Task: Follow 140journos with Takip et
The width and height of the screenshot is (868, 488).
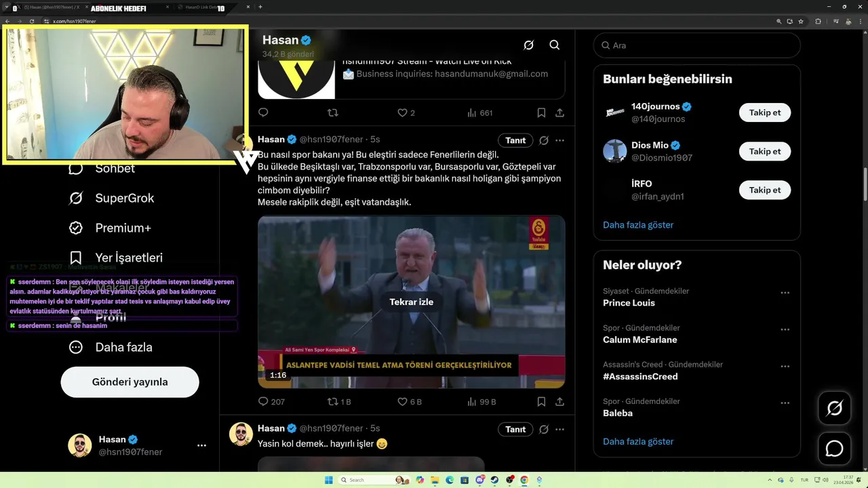Action: pos(765,113)
